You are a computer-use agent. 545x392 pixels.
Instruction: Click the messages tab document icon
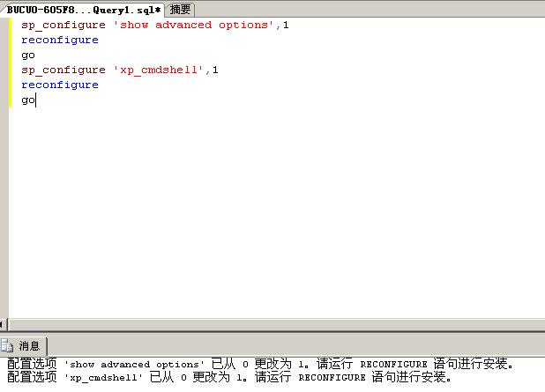[x=6, y=345]
